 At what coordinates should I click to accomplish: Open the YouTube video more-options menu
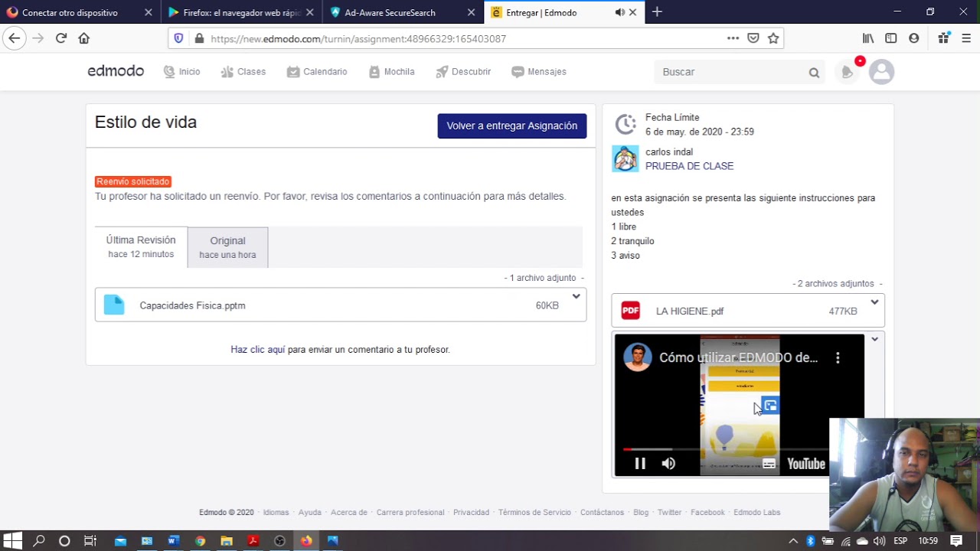coord(838,357)
